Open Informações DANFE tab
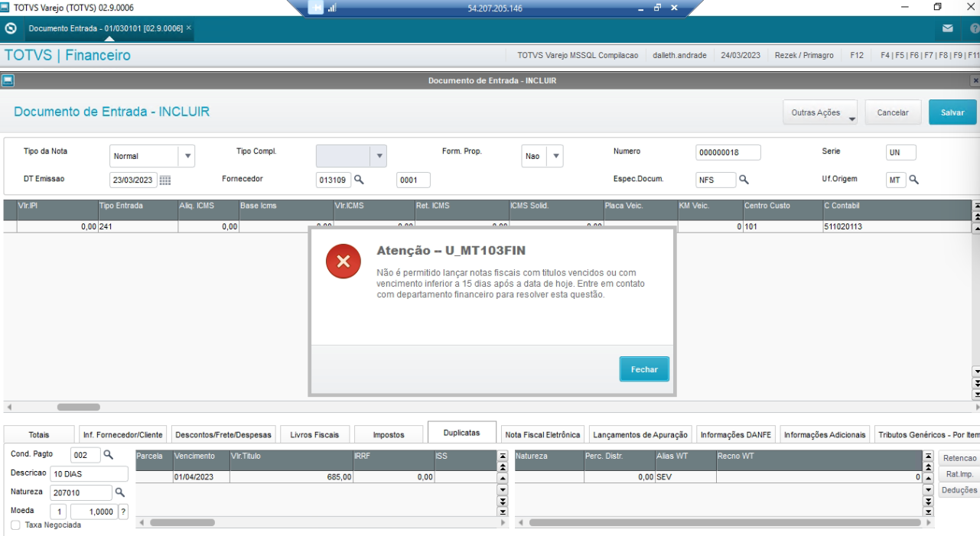This screenshot has height=536, width=980. tap(736, 434)
